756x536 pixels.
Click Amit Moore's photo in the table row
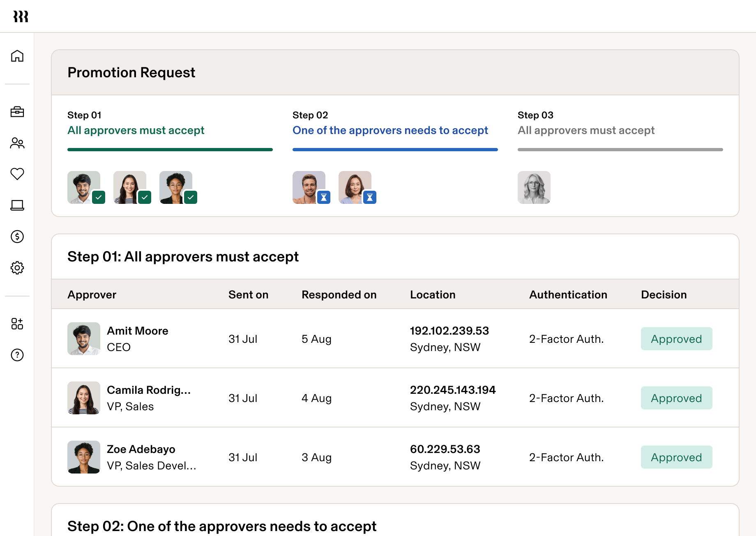(84, 339)
